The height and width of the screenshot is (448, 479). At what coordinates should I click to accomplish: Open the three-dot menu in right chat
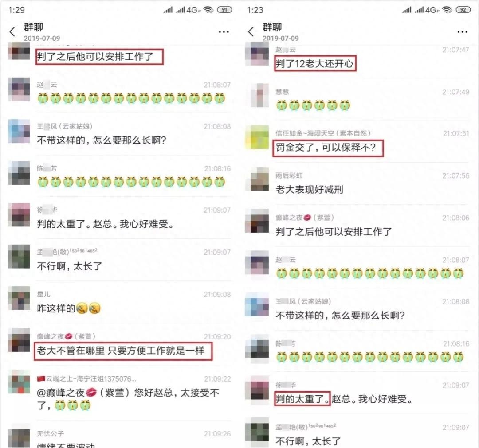[x=462, y=32]
